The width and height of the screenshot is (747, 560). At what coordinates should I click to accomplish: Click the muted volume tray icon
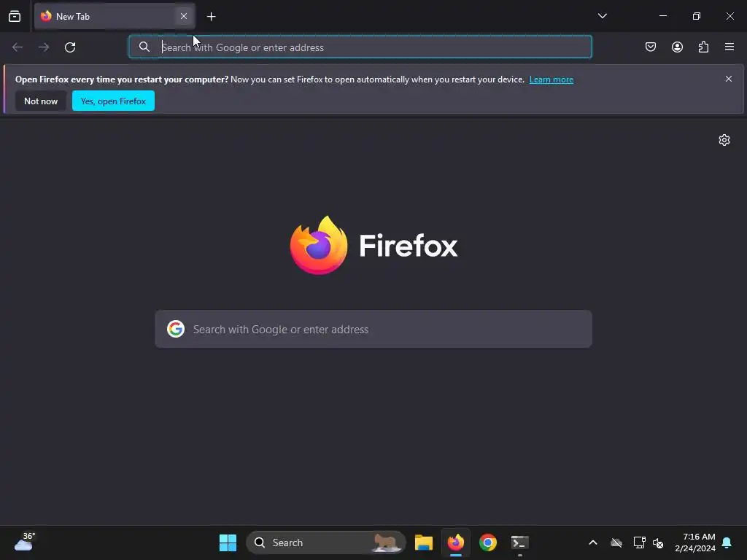pos(658,542)
